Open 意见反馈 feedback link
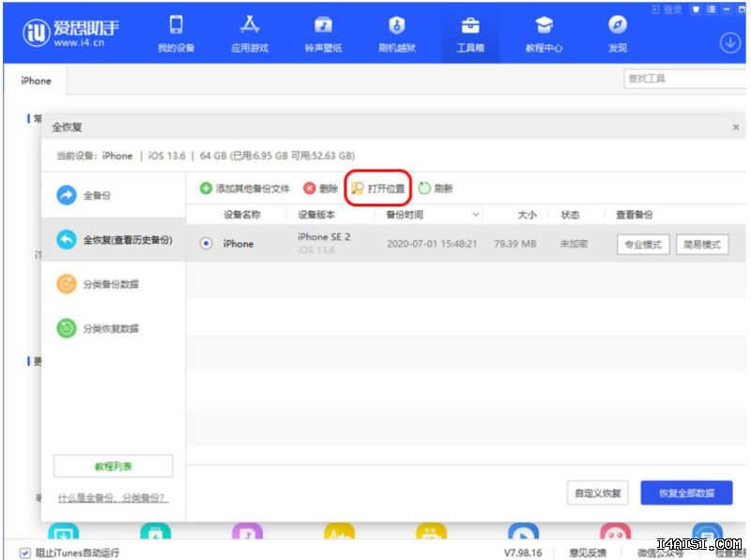751x560 pixels. tap(588, 552)
